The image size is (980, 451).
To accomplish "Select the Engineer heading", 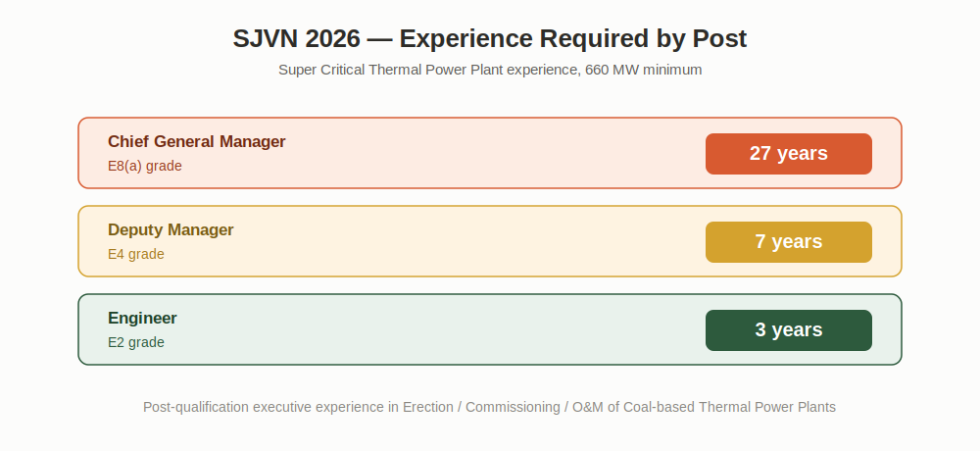I will (142, 318).
